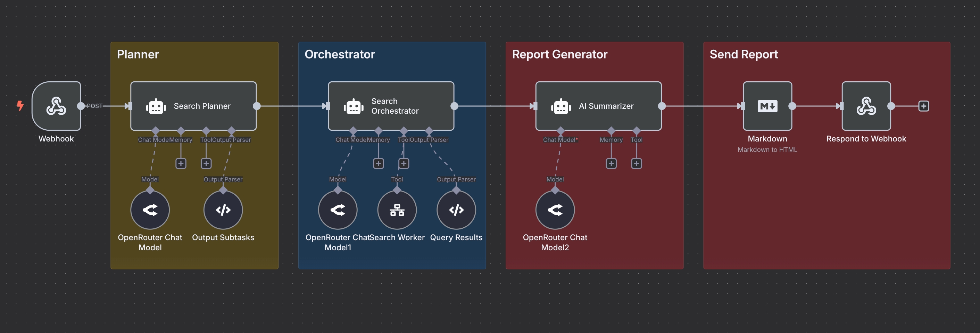The image size is (980, 333).
Task: Add Tool to Search Orchestrator
Action: click(404, 163)
